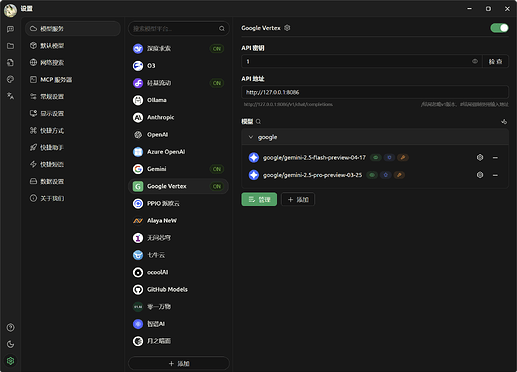Image resolution: width=517 pixels, height=372 pixels.
Task: Select the Ollama provider
Action: [x=178, y=100]
